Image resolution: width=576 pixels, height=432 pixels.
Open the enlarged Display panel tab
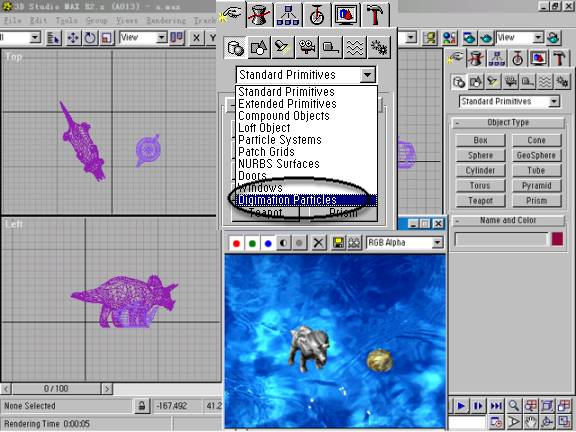346,15
